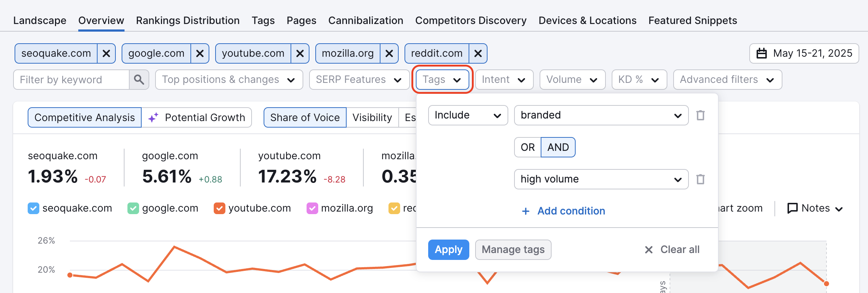
Task: Remove the high volume condition with trash icon
Action: 701,179
